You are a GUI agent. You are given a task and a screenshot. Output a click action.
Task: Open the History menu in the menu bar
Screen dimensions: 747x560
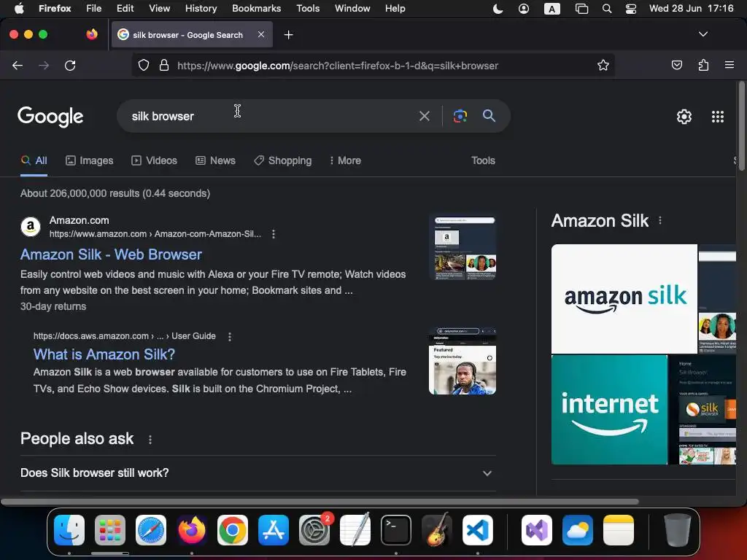(x=201, y=8)
